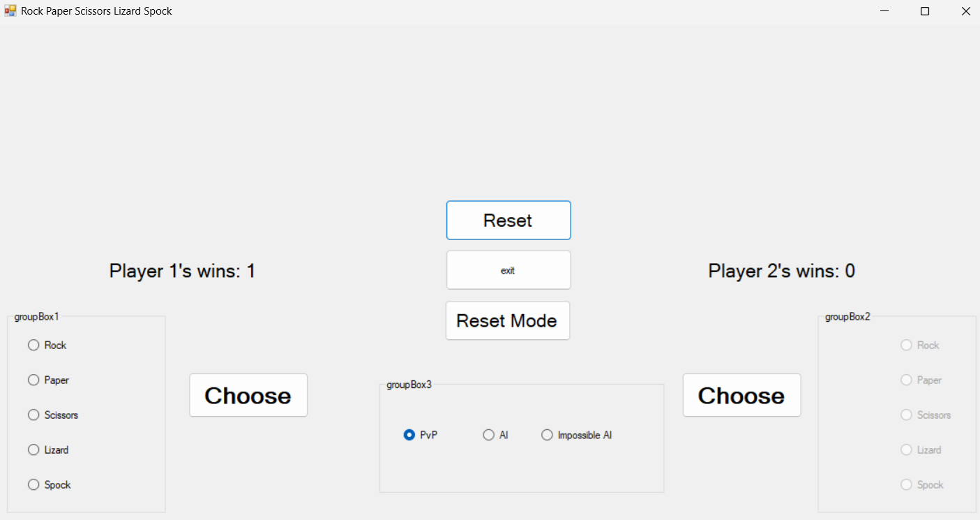
Task: Select Rock for Player 1
Action: click(x=33, y=345)
